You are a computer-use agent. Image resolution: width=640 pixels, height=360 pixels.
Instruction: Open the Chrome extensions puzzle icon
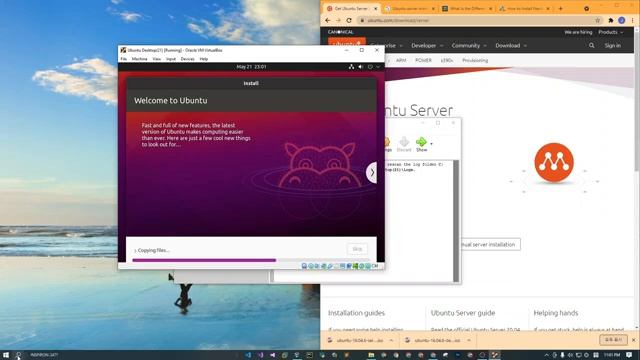[x=611, y=20]
